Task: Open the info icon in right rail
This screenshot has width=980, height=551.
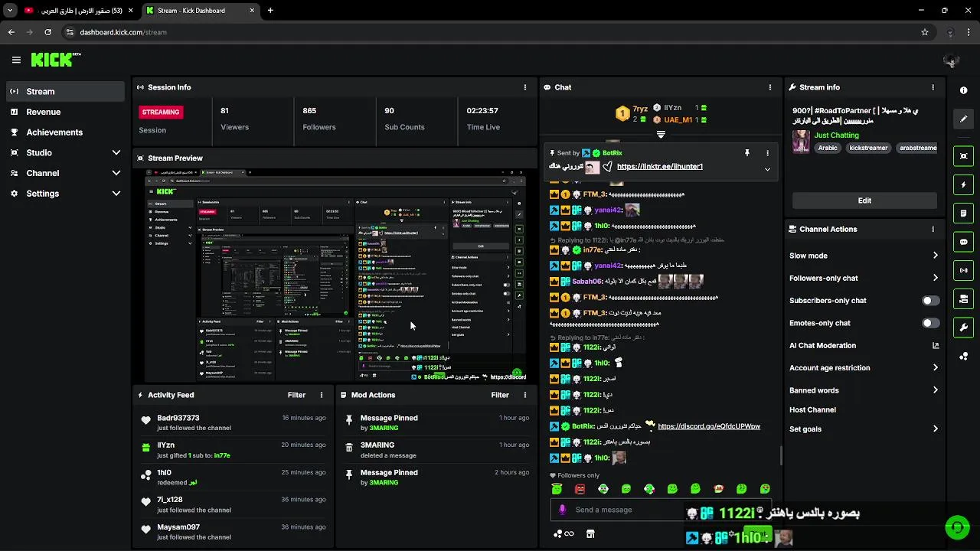Action: click(963, 90)
